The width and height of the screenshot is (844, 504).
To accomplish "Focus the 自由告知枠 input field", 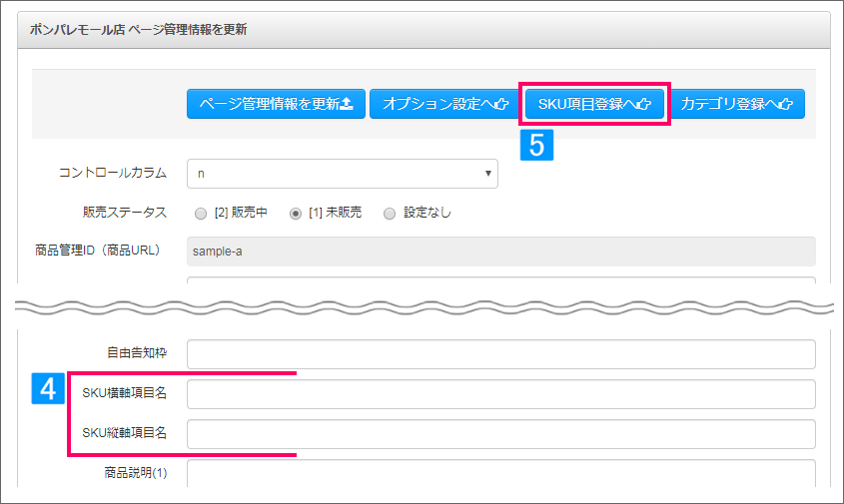I will click(x=501, y=354).
